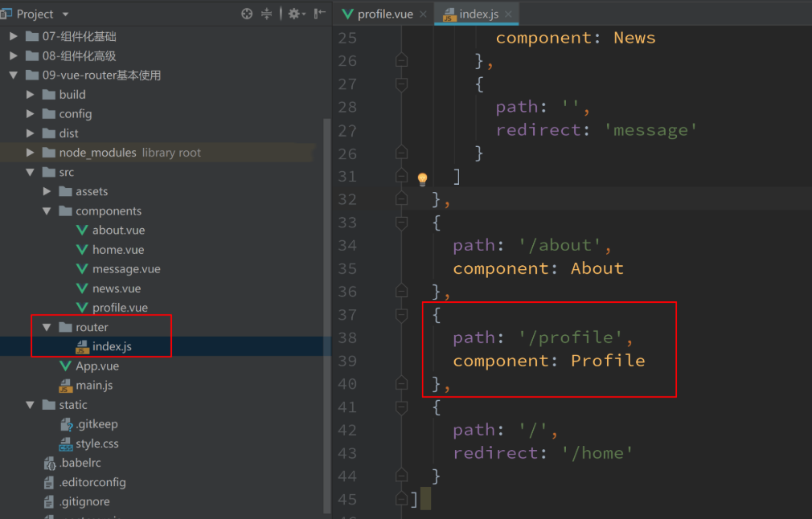
Task: Expand the assets folder
Action: tap(47, 191)
